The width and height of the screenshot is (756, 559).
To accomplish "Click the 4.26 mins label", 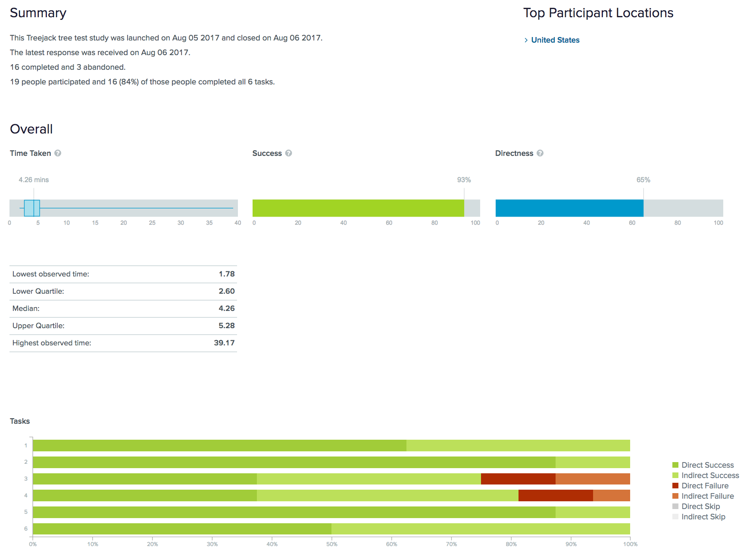I will click(x=34, y=180).
